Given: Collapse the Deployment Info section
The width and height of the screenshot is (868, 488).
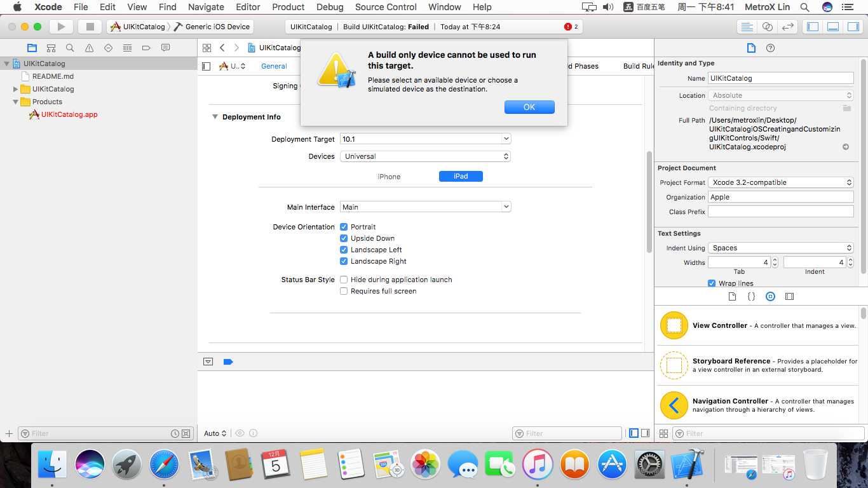Looking at the screenshot, I should click(215, 117).
